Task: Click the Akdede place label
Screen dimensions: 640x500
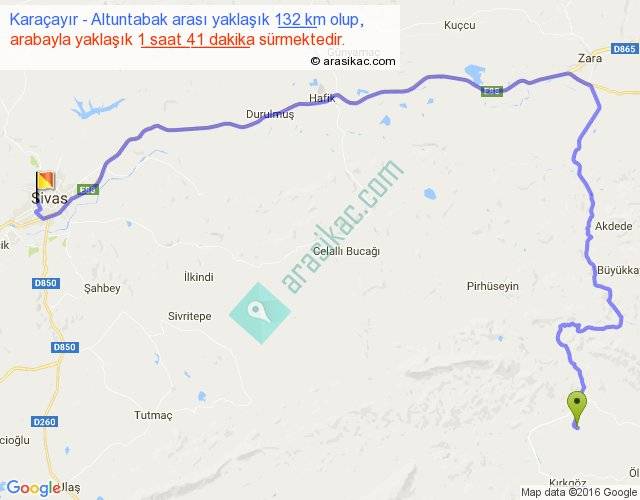Action: 613,226
